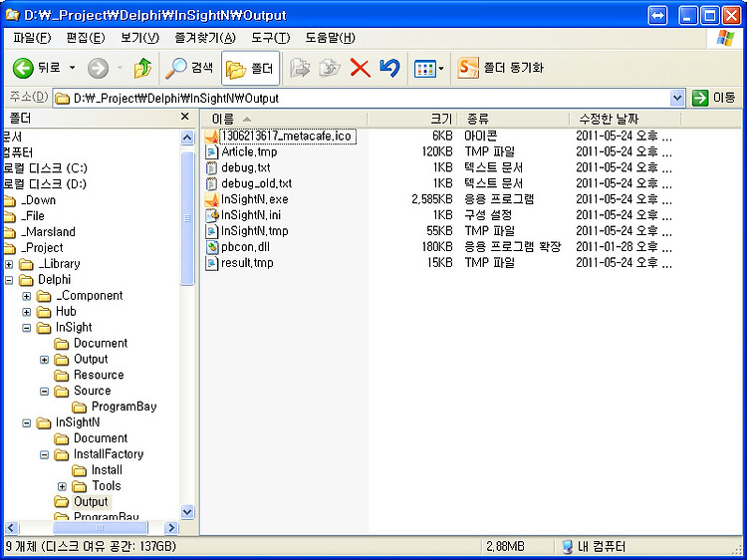The image size is (747, 560).
Task: Open the 편집(E) menu
Action: [x=86, y=38]
